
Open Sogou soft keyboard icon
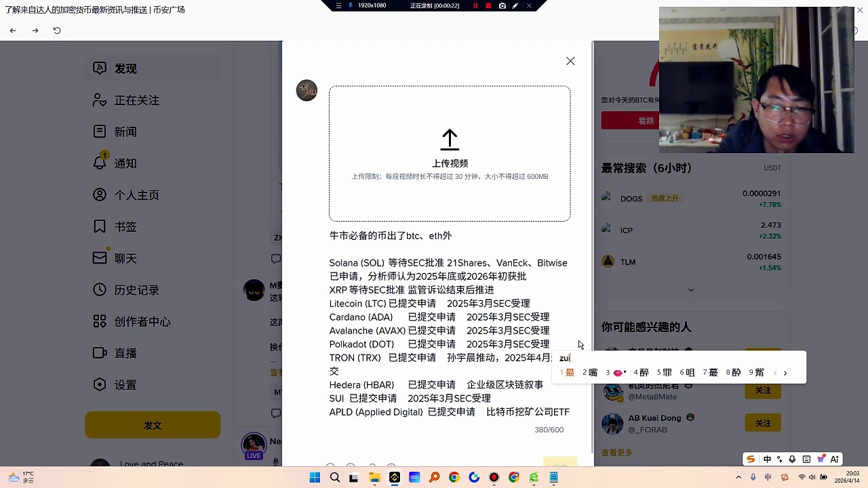pyautogui.click(x=806, y=459)
